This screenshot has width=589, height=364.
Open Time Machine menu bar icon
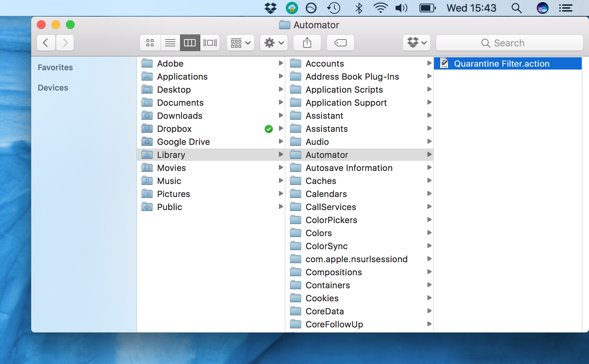click(x=334, y=8)
